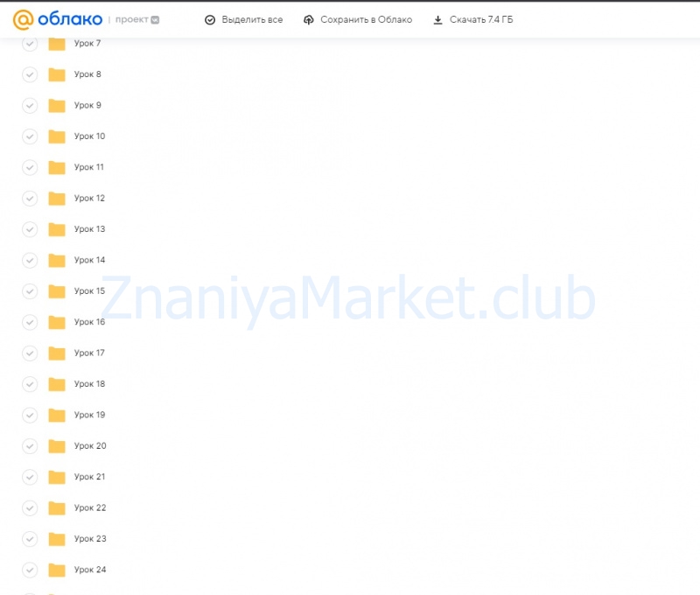This screenshot has width=700, height=595.
Task: Open the Урок 8 folder icon
Action: coord(57,74)
